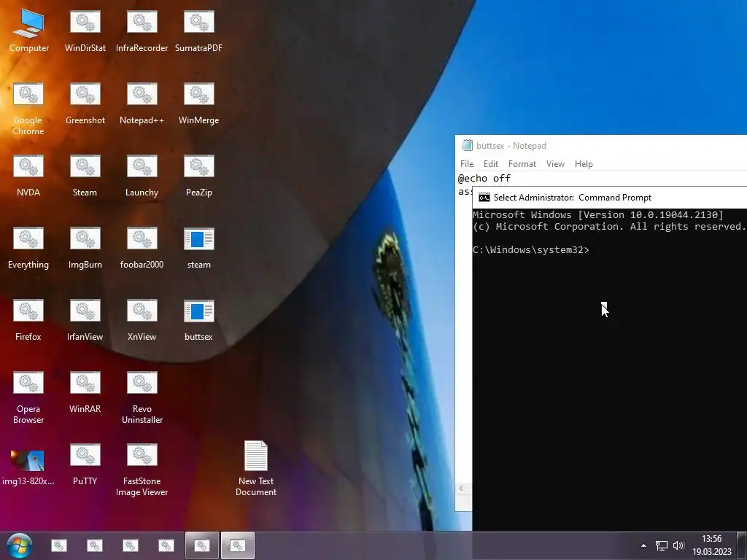The image size is (747, 560).
Task: Select the Notepad++ desktop shortcut
Action: [x=142, y=104]
